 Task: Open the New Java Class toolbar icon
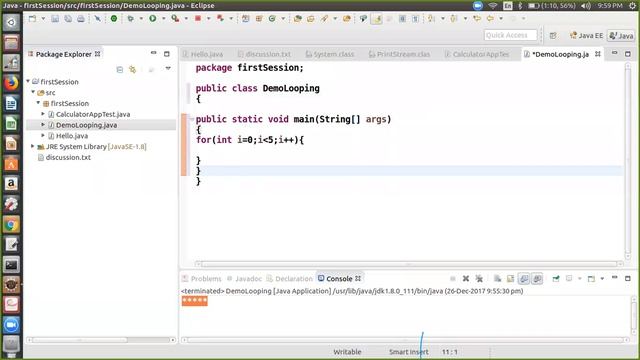[x=272, y=18]
